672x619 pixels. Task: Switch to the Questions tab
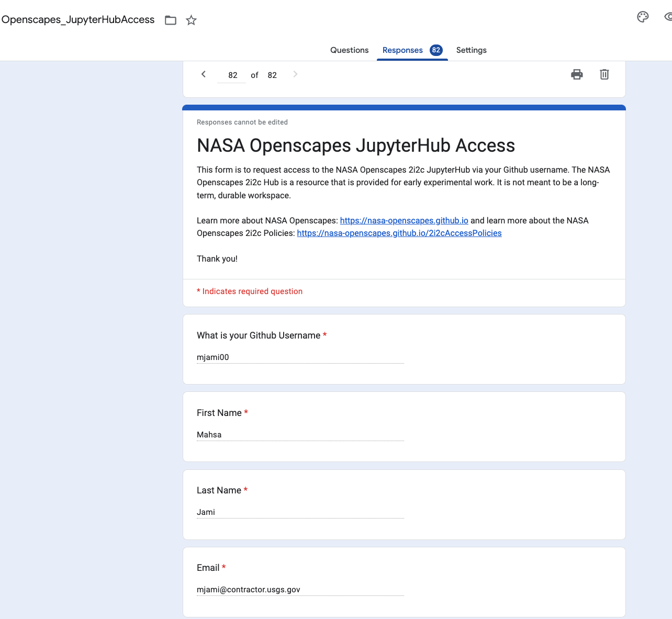point(349,50)
